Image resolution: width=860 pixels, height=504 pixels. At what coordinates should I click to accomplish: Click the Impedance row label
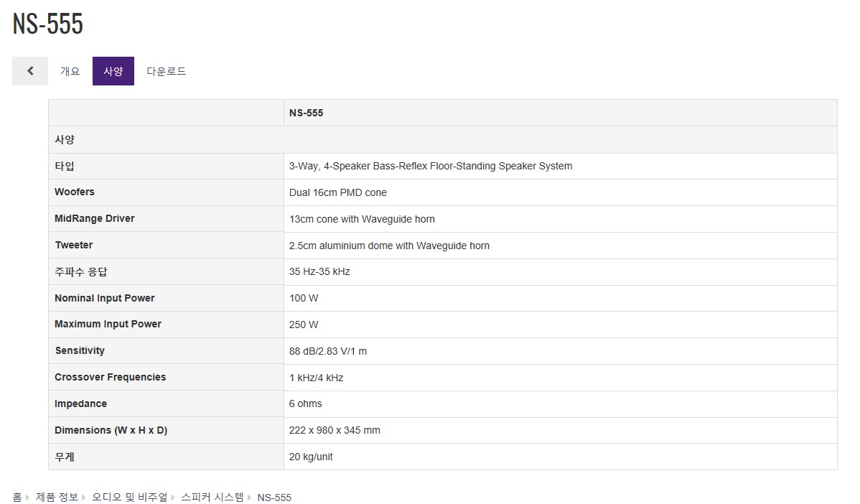pos(80,403)
